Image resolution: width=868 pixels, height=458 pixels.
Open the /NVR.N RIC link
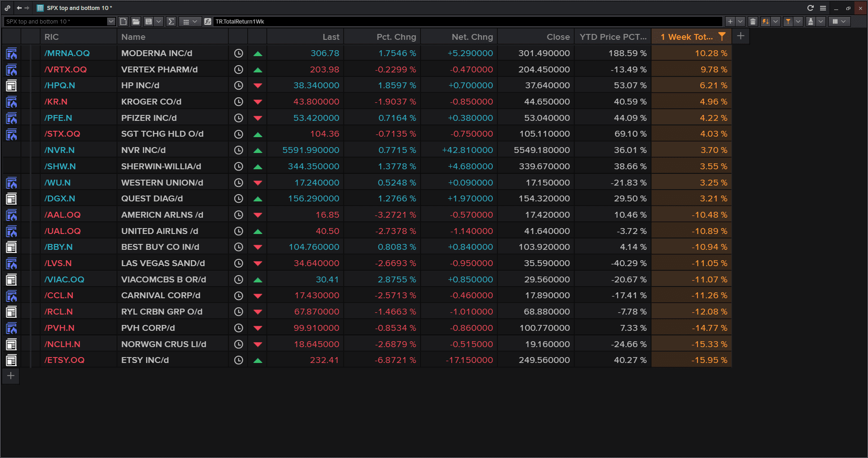pos(59,150)
